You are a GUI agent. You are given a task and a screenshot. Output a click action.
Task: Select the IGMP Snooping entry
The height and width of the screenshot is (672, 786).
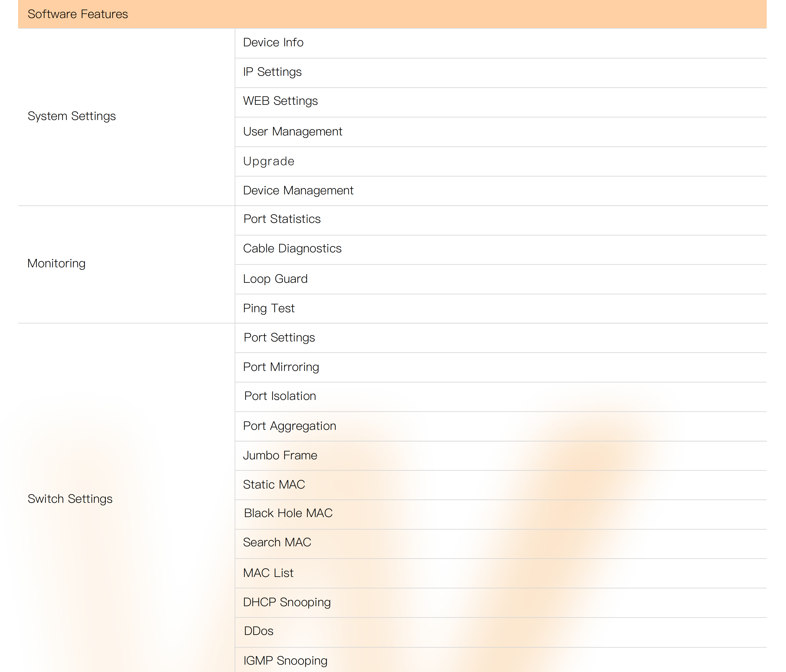(x=285, y=661)
